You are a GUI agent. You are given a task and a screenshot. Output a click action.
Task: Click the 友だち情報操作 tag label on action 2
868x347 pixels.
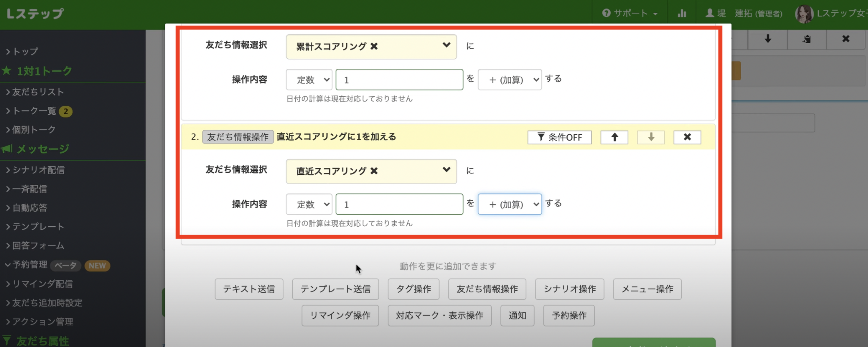point(238,137)
